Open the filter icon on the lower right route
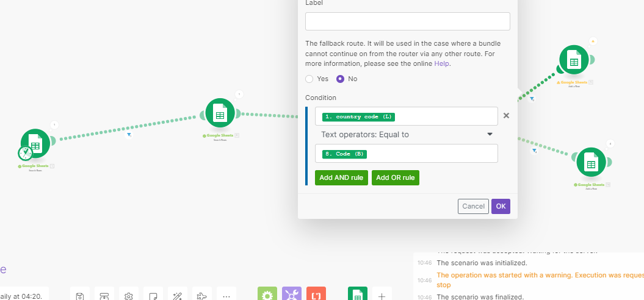The image size is (644, 300). (x=534, y=151)
